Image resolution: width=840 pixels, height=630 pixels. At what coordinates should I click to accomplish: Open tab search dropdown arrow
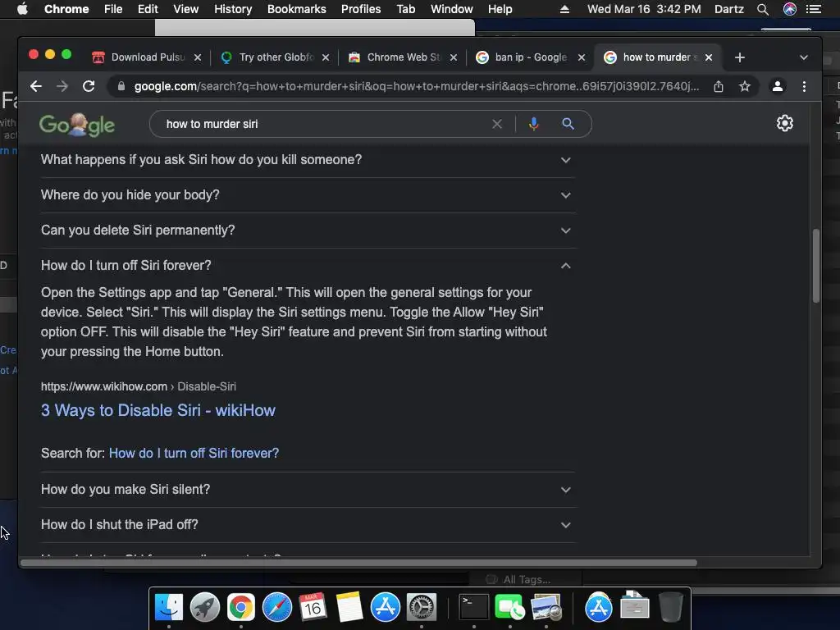click(x=804, y=57)
